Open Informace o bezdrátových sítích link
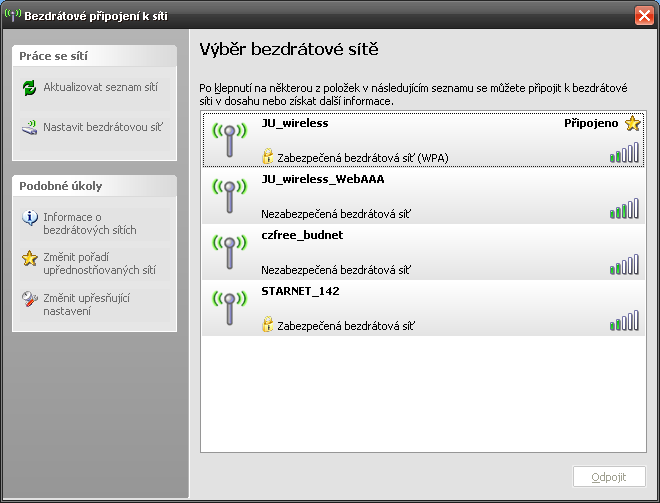 click(90, 224)
